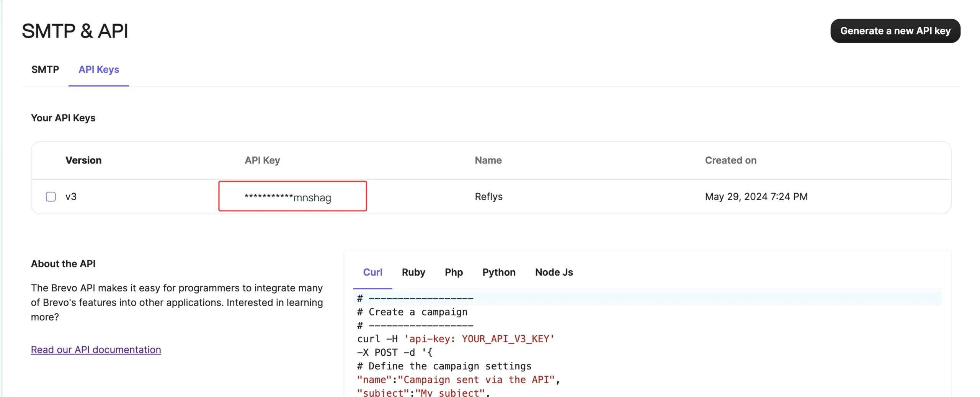The width and height of the screenshot is (980, 397).
Task: Click the Name column header
Action: click(x=488, y=160)
